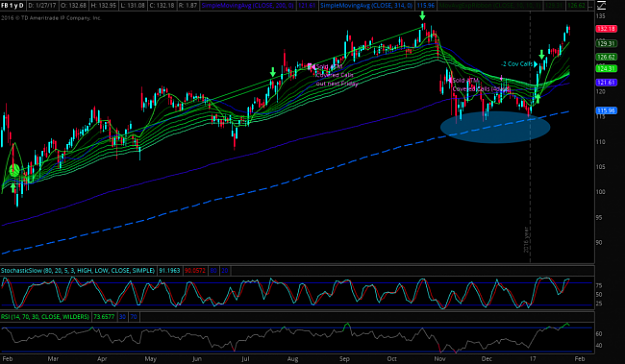Click the R: 1.87 range value
The image size is (625, 364).
pos(189,6)
